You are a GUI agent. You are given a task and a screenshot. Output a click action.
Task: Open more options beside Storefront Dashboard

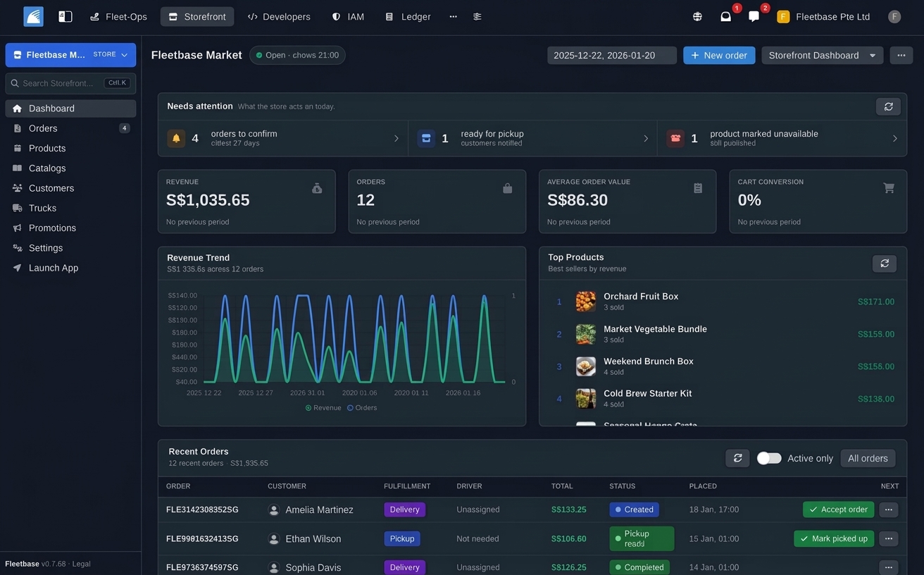[901, 55]
